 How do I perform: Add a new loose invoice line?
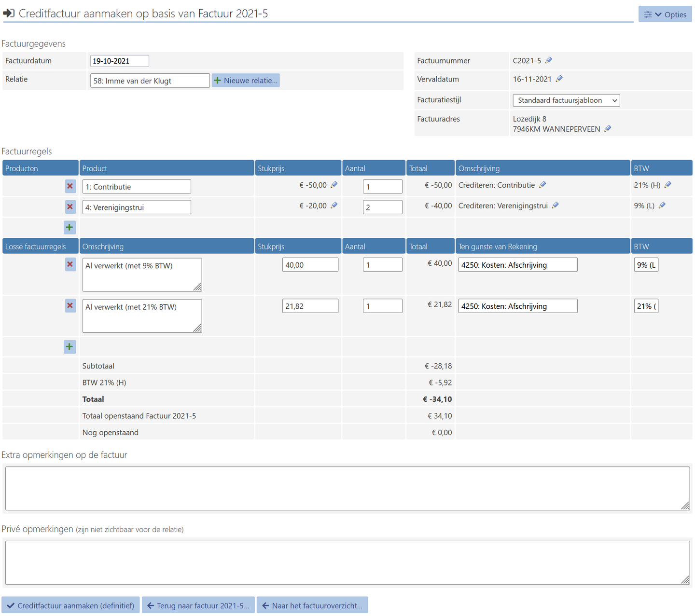pos(70,346)
